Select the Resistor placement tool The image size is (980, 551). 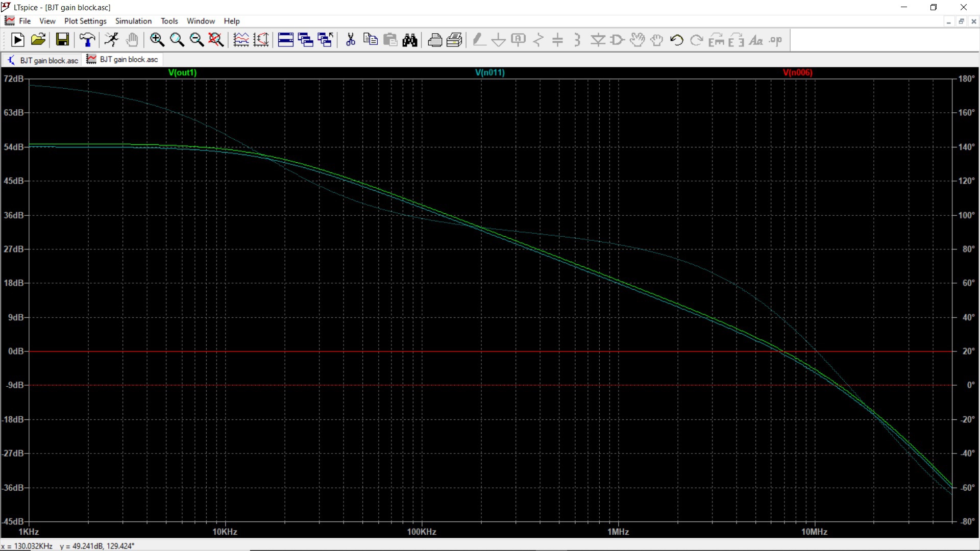click(538, 40)
